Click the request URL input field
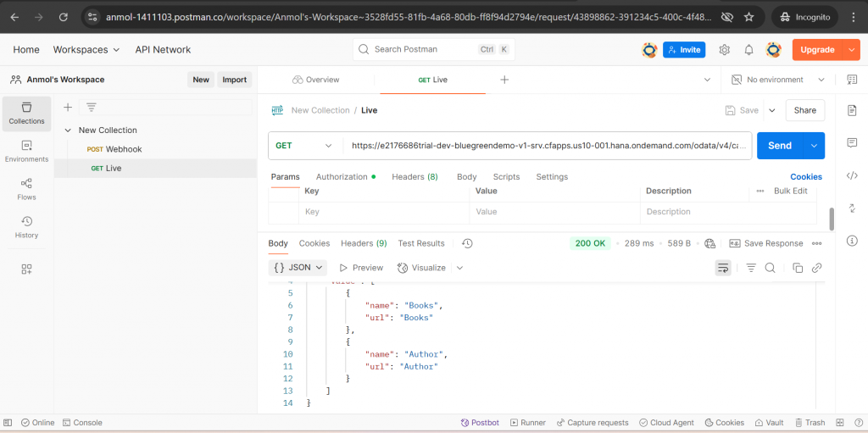The height and width of the screenshot is (433, 868). pyautogui.click(x=547, y=146)
